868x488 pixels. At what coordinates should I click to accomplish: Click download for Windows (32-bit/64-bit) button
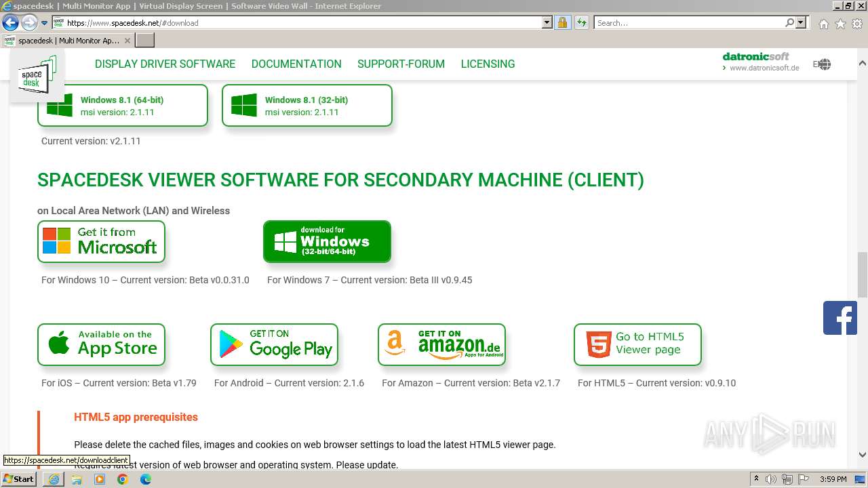pyautogui.click(x=327, y=241)
